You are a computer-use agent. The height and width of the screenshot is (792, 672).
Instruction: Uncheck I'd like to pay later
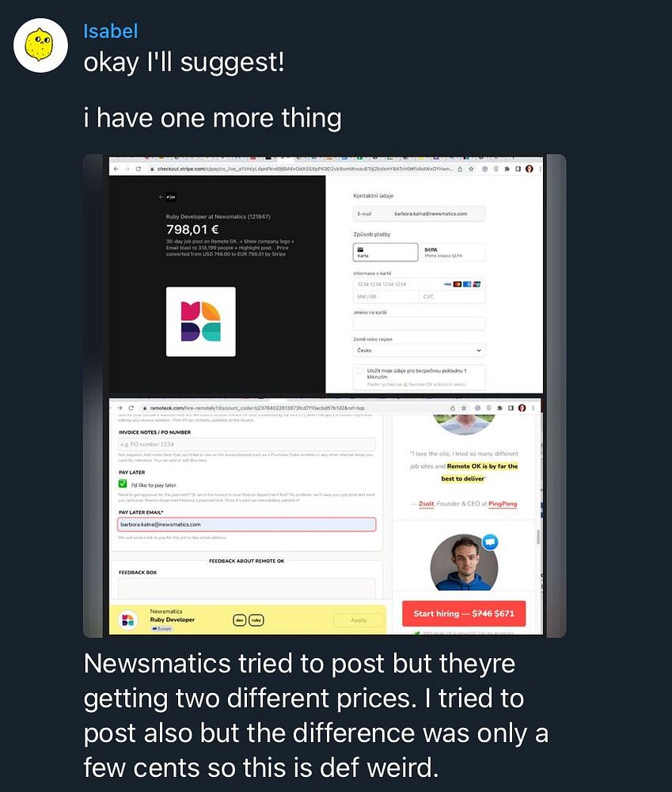pyautogui.click(x=123, y=484)
